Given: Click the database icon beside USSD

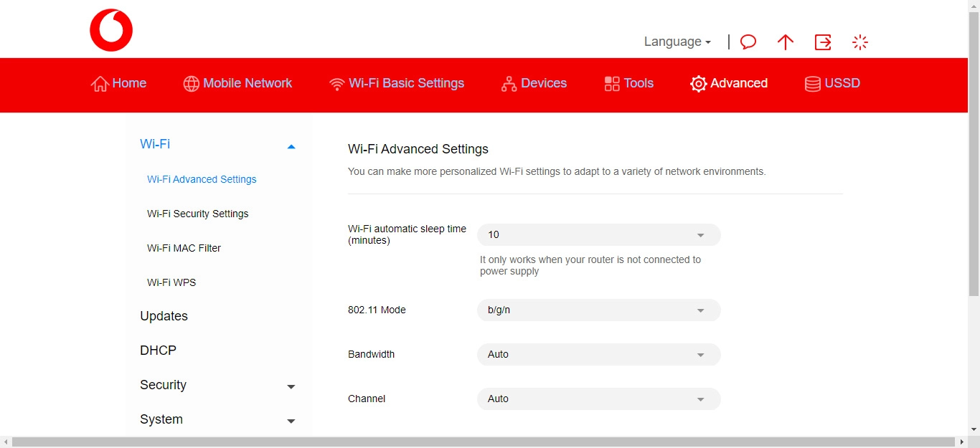Looking at the screenshot, I should pos(812,84).
